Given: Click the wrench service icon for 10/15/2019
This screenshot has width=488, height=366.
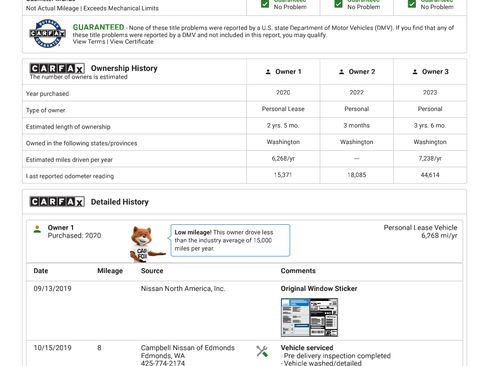Looking at the screenshot, I should coord(262,351).
